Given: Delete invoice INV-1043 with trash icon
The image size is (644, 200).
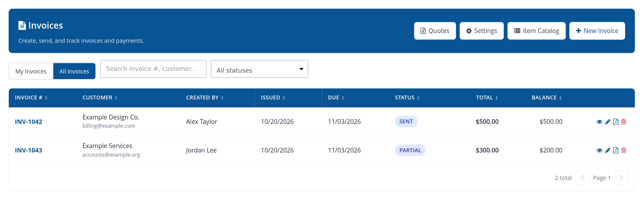Looking at the screenshot, I should pos(624,150).
